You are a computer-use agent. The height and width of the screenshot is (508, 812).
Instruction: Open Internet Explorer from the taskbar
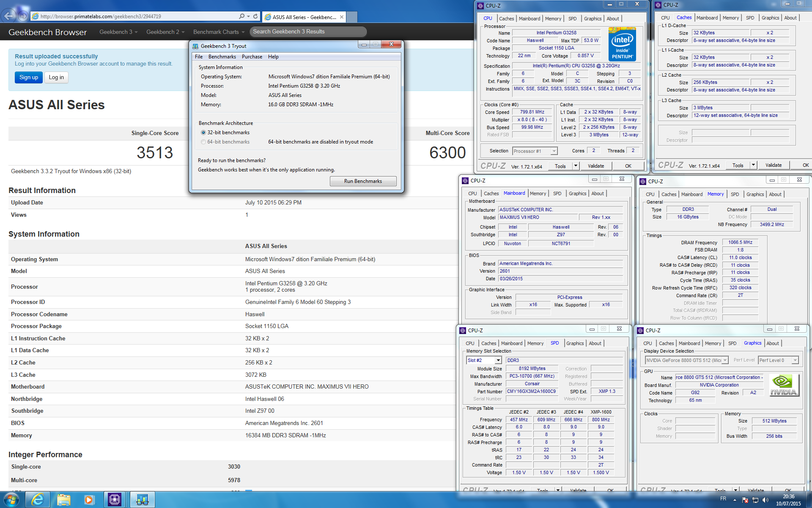tap(38, 500)
